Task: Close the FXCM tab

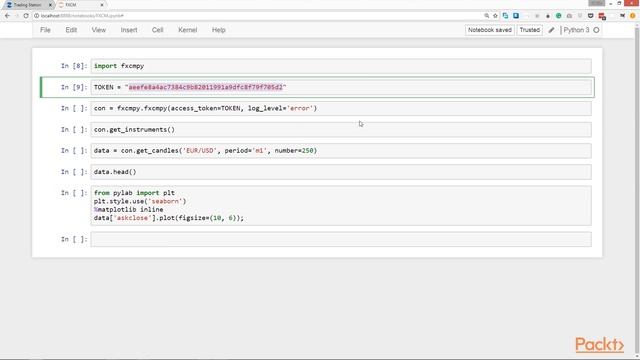Action: pos(102,5)
